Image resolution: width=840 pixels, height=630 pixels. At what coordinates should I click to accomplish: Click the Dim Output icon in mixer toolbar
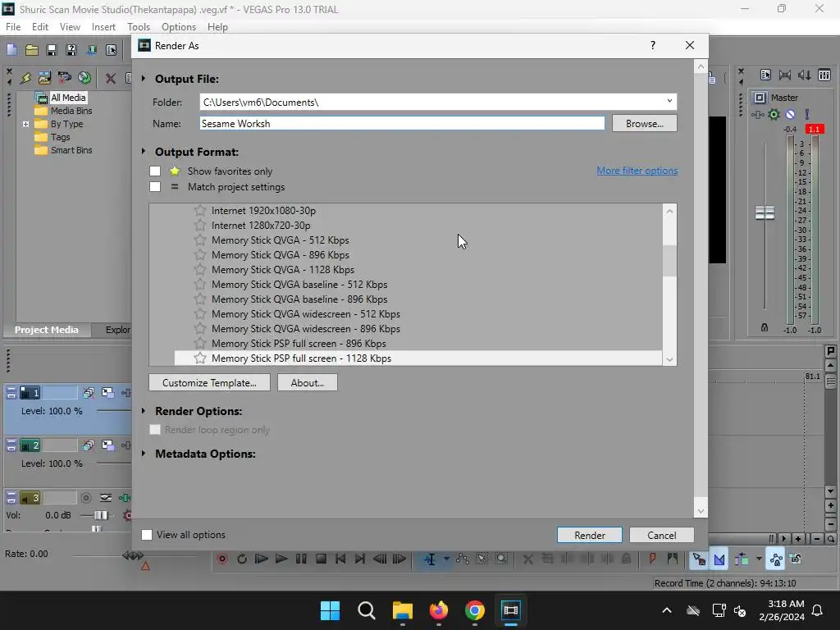pyautogui.click(x=805, y=75)
